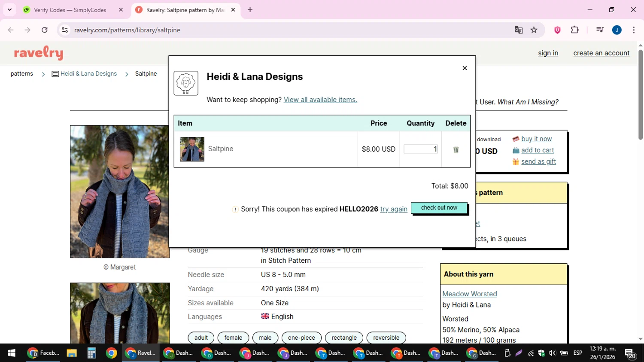Click the send as gift icon

tap(516, 161)
